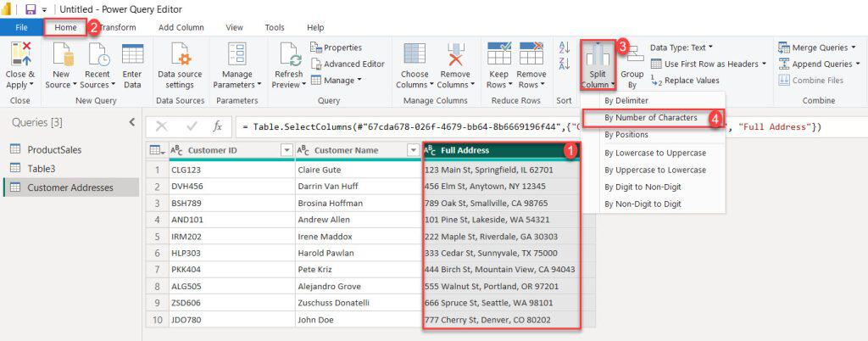Switch to the Add Column tab

click(181, 27)
